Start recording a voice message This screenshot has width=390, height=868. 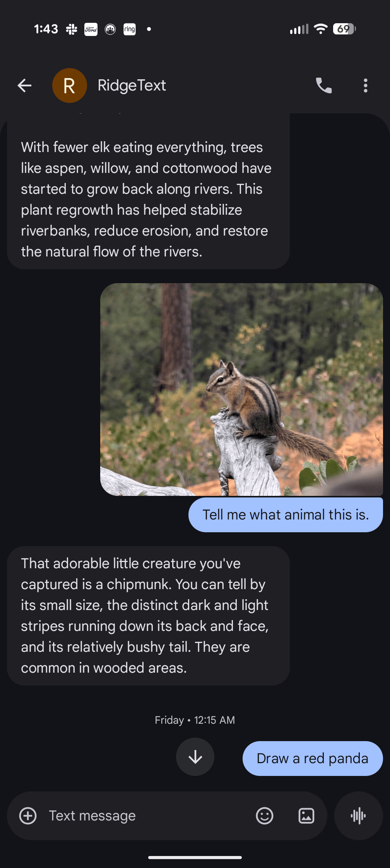(x=358, y=816)
